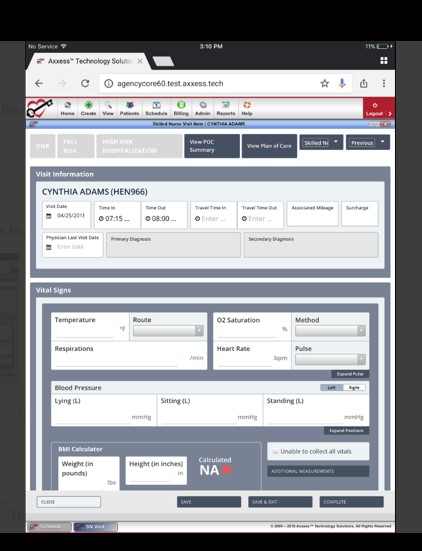Screen dimensions: 422x551
Task: Open the Pulse dropdown
Action: [x=330, y=359]
